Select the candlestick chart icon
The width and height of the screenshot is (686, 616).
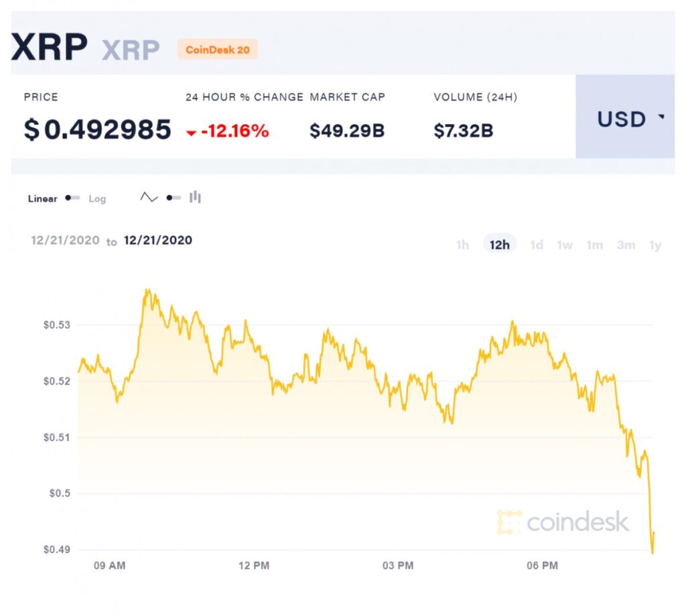coord(195,198)
